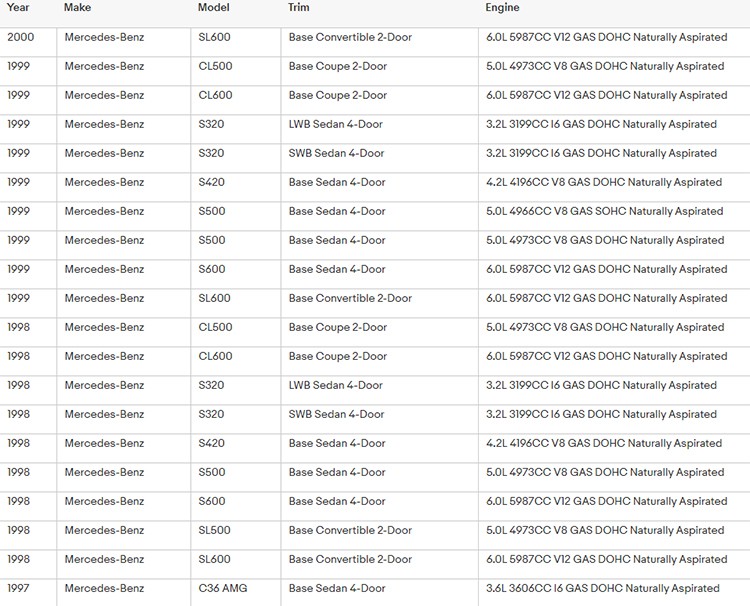
Task: Click SL600 in the 2000 row
Action: tap(214, 37)
